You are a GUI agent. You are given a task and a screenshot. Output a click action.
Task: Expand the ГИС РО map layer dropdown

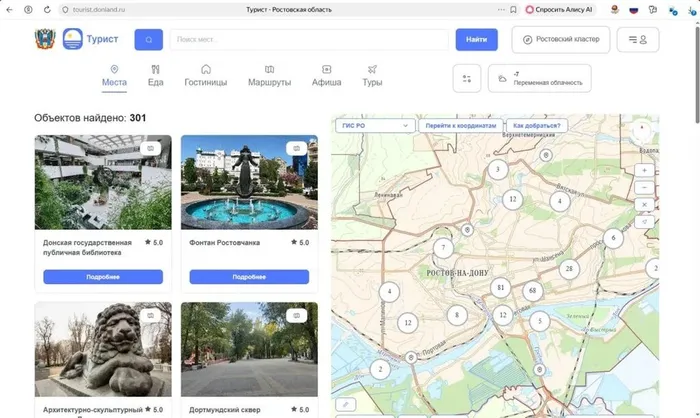(x=376, y=126)
